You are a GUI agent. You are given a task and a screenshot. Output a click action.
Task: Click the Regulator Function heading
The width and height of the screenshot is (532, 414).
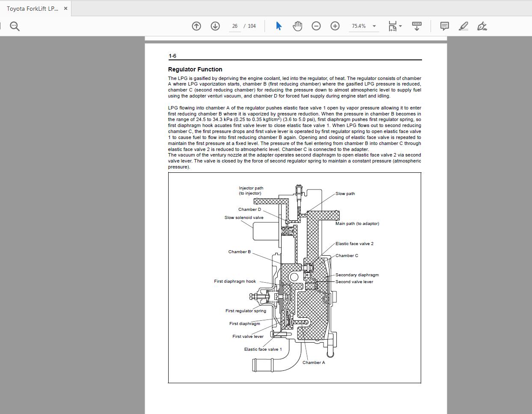[195, 69]
